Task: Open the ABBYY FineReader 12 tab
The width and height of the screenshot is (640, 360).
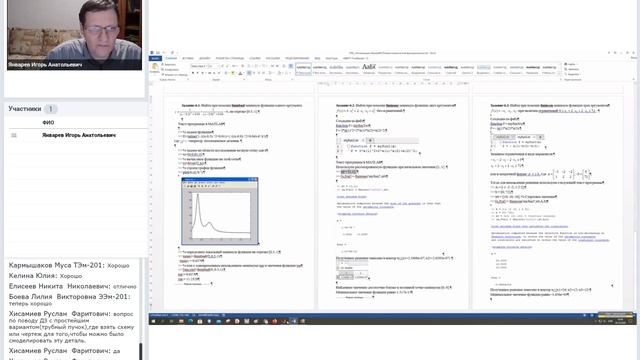Action: pyautogui.click(x=355, y=58)
